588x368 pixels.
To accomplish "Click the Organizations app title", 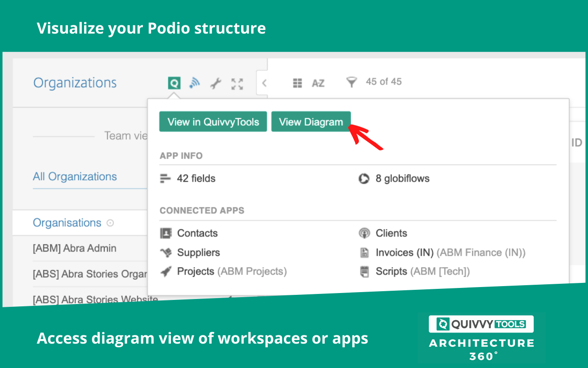I will tap(75, 83).
